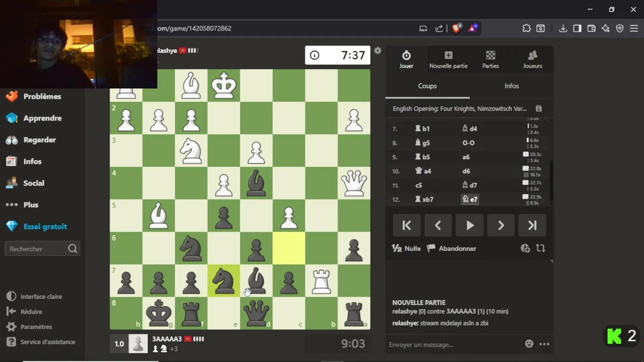
Task: Click the add-time clock icon
Action: pyautogui.click(x=525, y=248)
